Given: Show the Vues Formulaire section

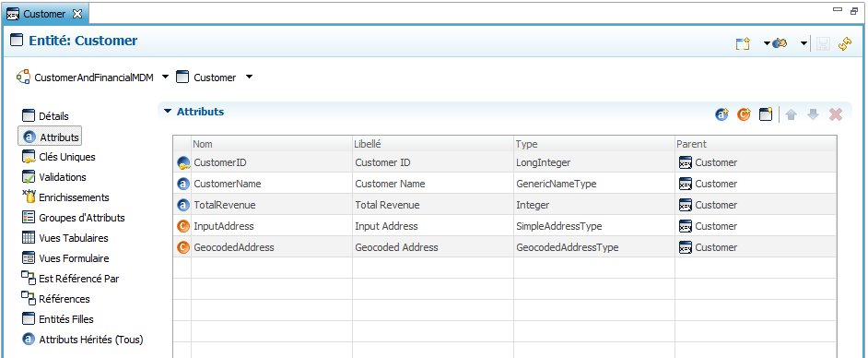Looking at the screenshot, I should click(74, 258).
